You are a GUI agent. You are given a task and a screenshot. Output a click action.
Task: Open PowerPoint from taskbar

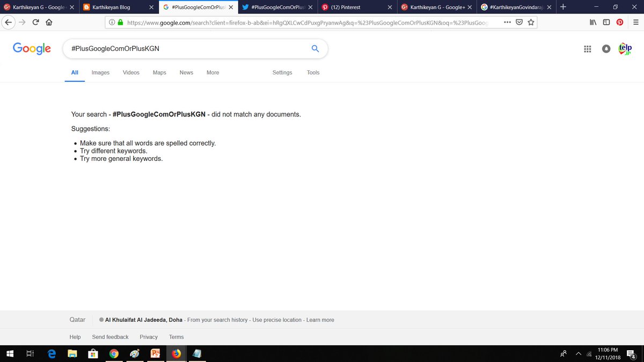pyautogui.click(x=155, y=353)
